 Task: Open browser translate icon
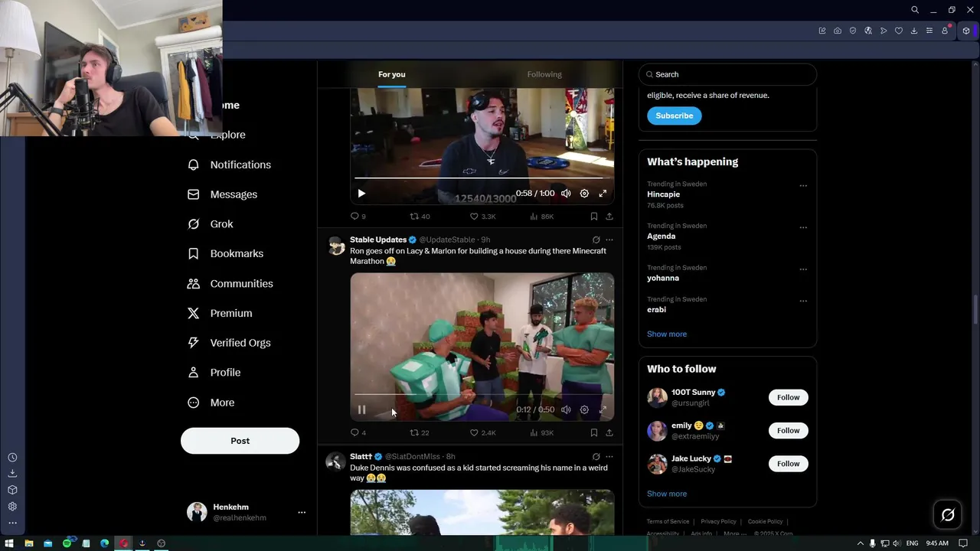tap(868, 31)
